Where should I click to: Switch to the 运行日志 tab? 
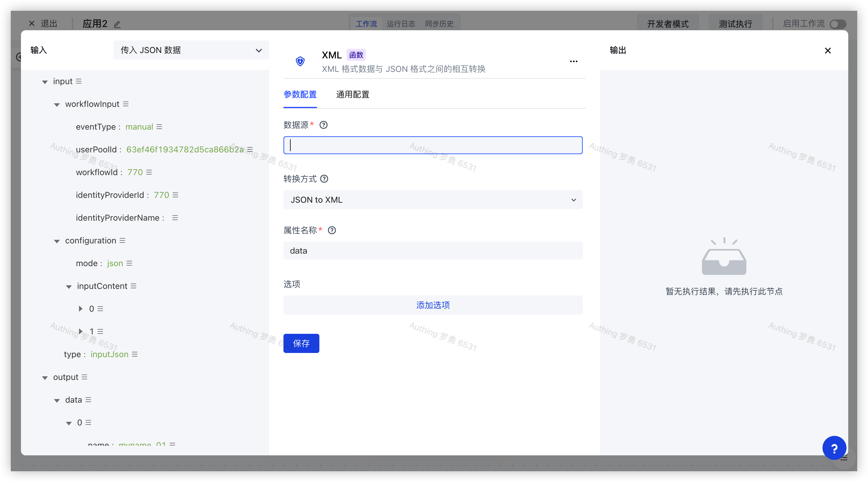(401, 24)
